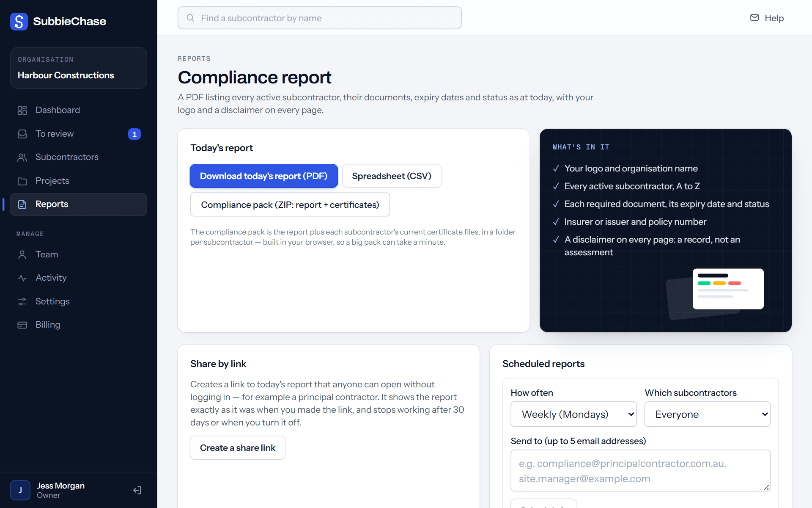Go to the Subcontractors page
The width and height of the screenshot is (812, 508).
click(79, 157)
